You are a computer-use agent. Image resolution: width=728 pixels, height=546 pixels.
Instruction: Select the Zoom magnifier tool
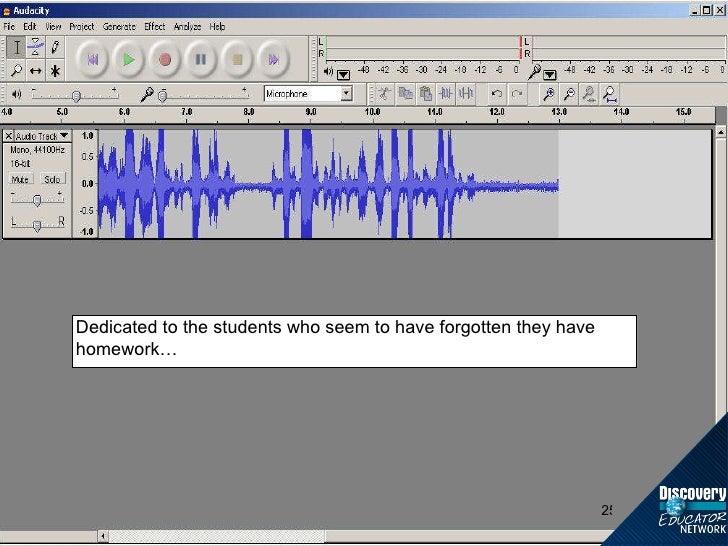coord(16,71)
